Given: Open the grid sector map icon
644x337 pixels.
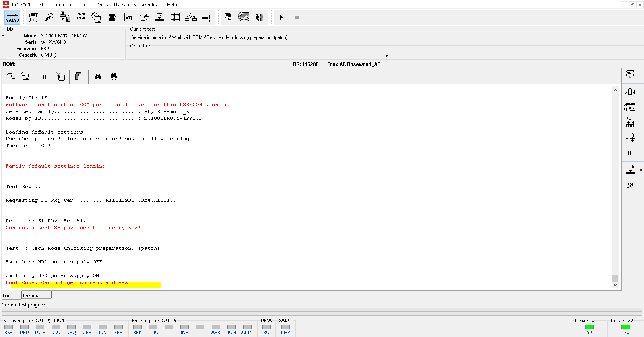Looking at the screenshot, I should [175, 17].
